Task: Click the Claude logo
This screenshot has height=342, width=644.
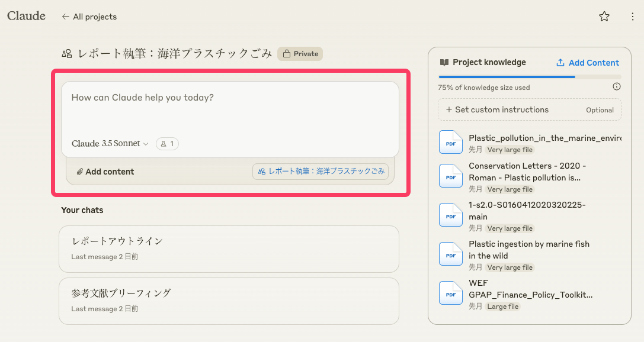Action: coord(26,16)
